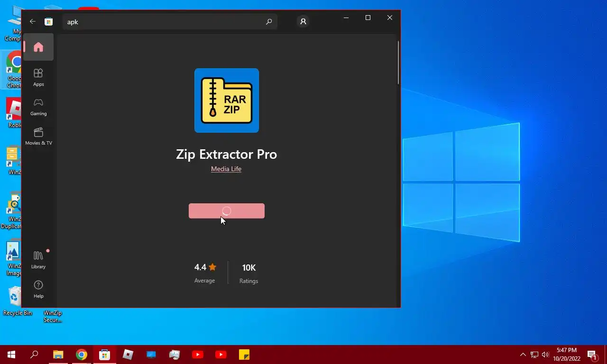Click the Microsoft Store logo in title bar

click(x=48, y=21)
